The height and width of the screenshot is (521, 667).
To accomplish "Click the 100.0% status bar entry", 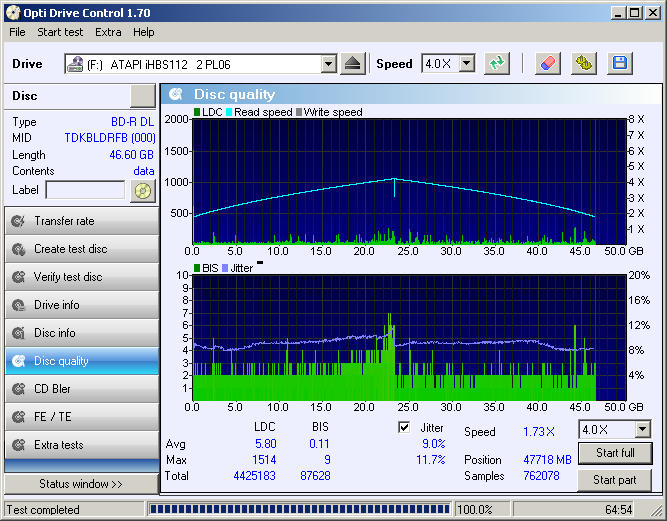I will (x=475, y=510).
